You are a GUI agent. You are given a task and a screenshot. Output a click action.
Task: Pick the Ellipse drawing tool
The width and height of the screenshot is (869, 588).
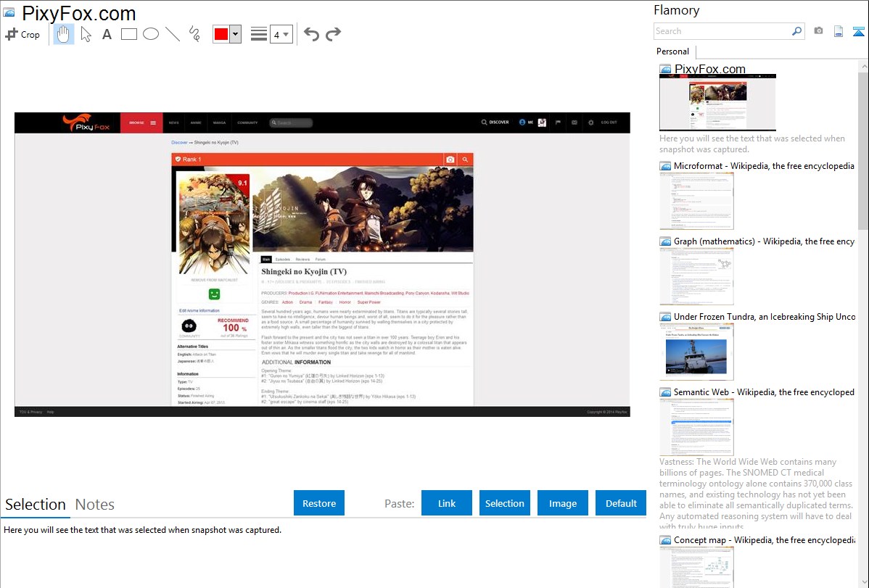151,34
